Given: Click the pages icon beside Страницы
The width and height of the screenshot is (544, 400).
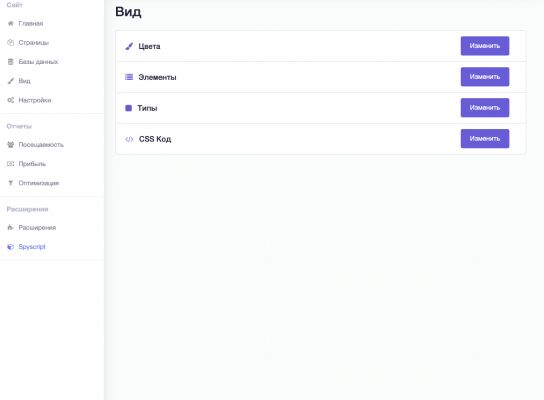Looking at the screenshot, I should (11, 42).
